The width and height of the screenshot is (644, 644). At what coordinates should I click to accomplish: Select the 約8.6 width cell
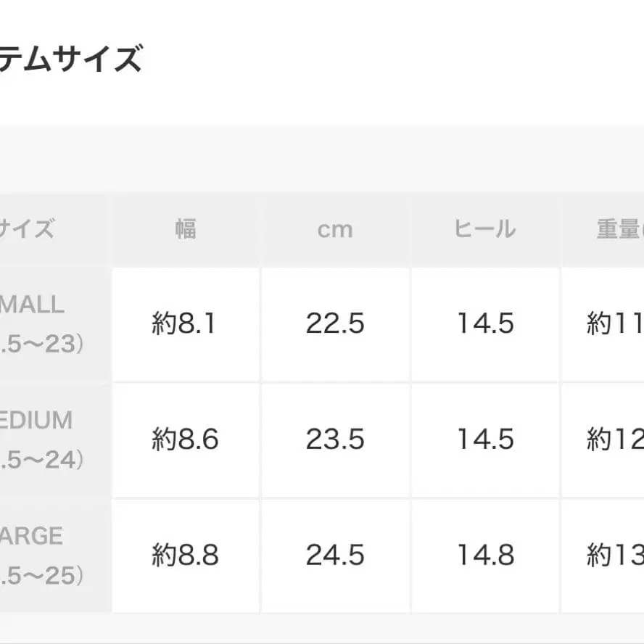(185, 439)
